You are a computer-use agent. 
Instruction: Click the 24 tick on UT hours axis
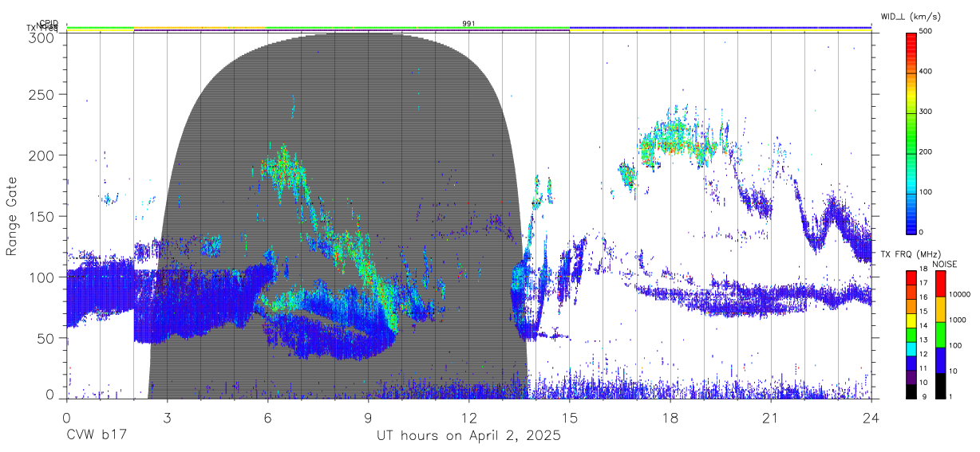coord(871,419)
